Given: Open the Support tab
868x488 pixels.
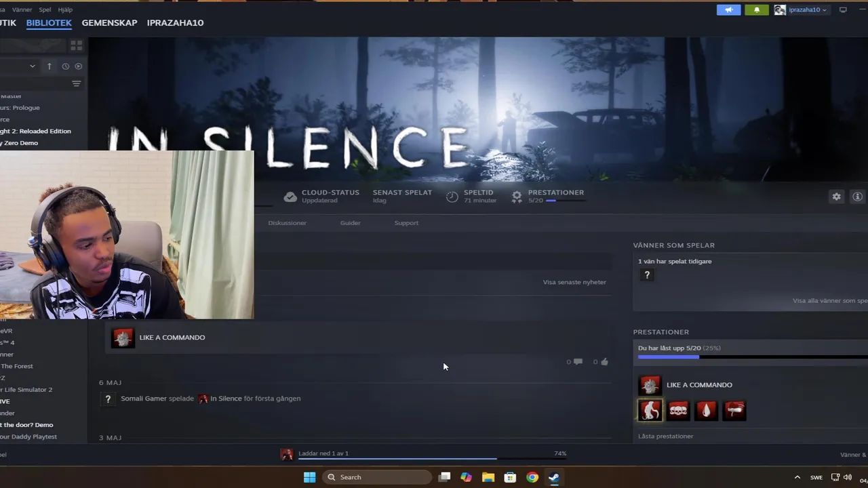Looking at the screenshot, I should (406, 223).
